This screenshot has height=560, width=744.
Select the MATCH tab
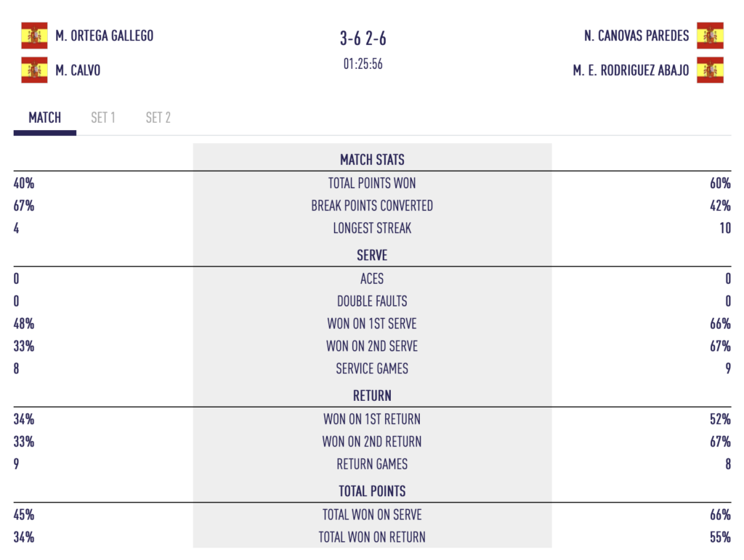(44, 118)
